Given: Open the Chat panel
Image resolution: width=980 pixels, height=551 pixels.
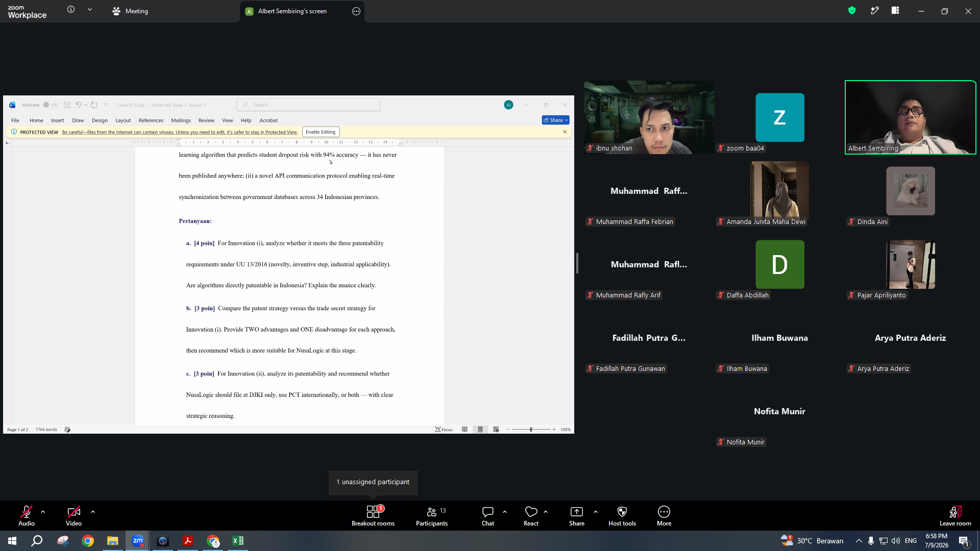Looking at the screenshot, I should 488,515.
